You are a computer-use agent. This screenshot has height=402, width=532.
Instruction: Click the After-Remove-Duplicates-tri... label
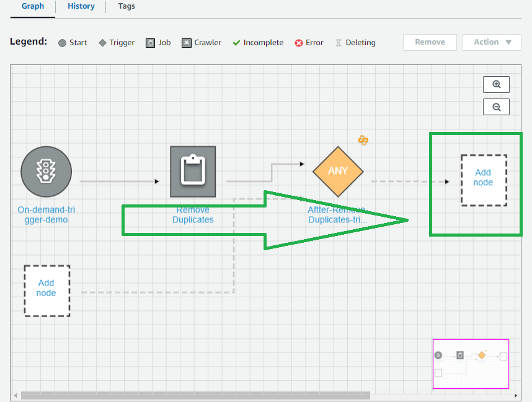[x=338, y=214]
